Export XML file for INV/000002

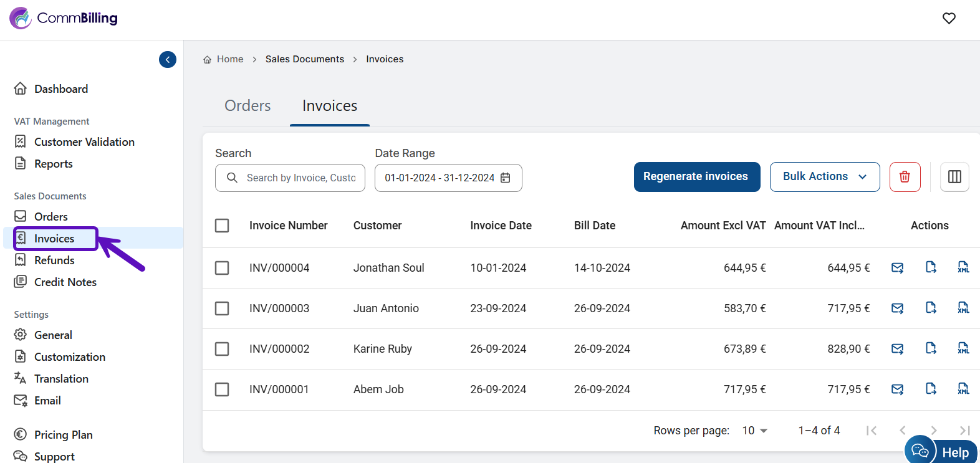[963, 348]
